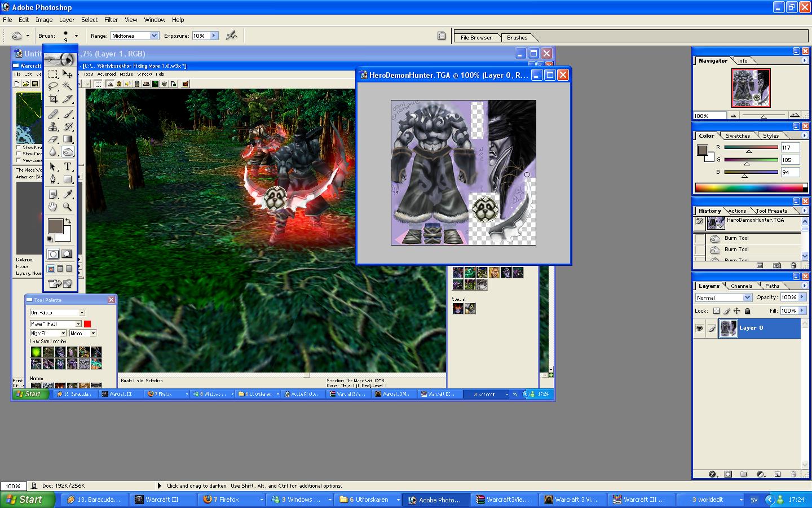The height and width of the screenshot is (508, 812).
Task: Enable airbrush in options bar
Action: pyautogui.click(x=231, y=36)
